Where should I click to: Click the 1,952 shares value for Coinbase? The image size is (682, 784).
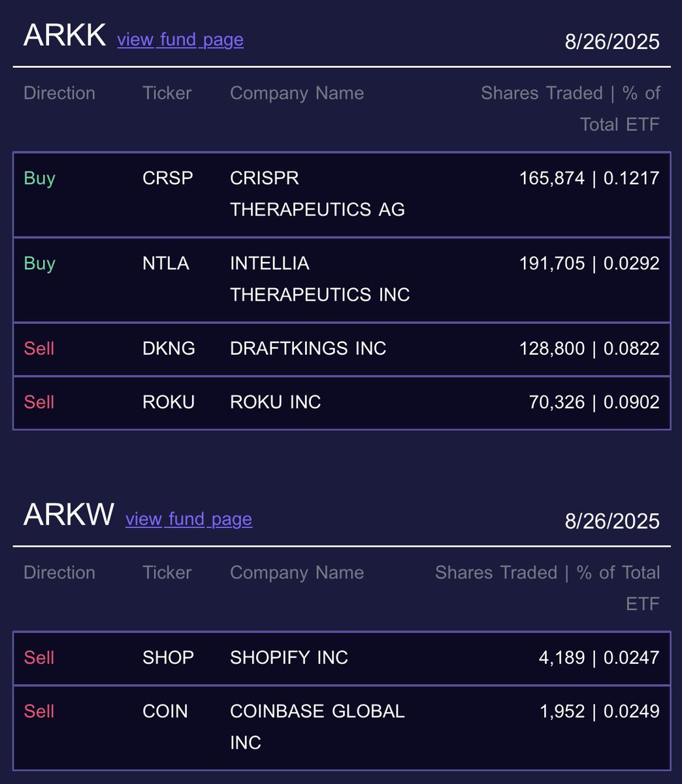pyautogui.click(x=562, y=711)
